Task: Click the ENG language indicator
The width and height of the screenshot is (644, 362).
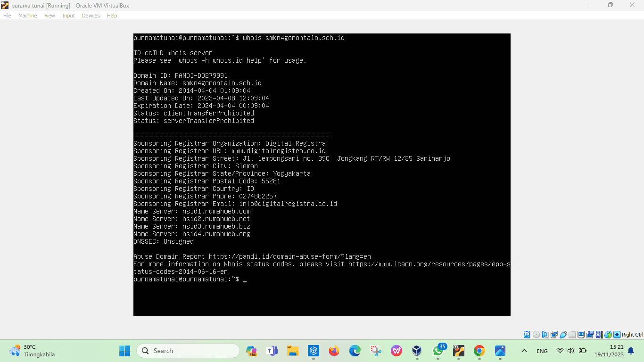Action: [542, 351]
